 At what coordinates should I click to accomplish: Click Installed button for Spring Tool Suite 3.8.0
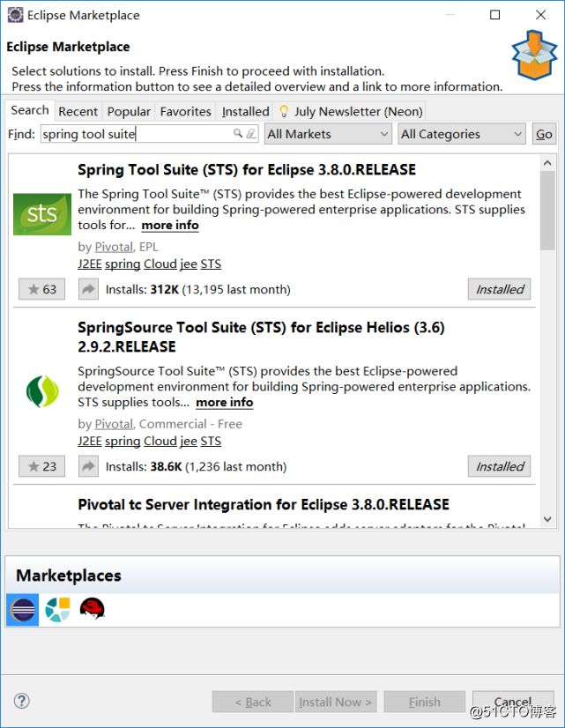pos(499,289)
